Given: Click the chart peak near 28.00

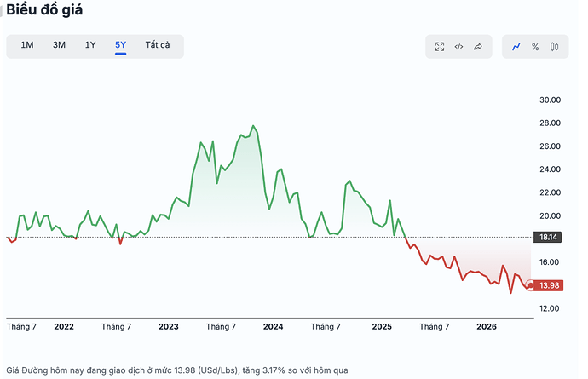Looking at the screenshot, I should (253, 126).
